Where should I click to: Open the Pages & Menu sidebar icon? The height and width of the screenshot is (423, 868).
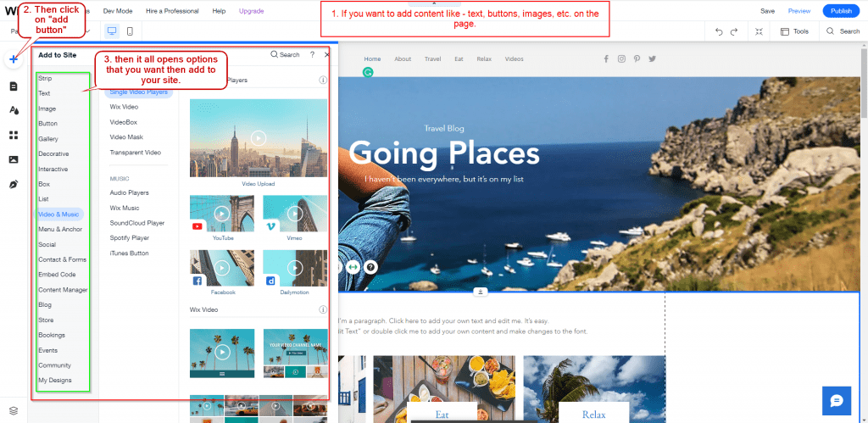pos(14,86)
